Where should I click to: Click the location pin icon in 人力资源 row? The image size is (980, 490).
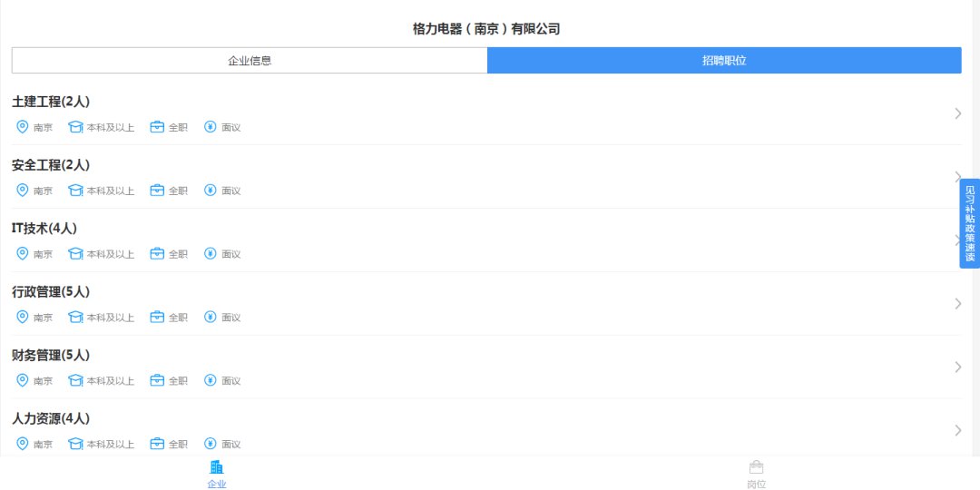click(x=22, y=444)
